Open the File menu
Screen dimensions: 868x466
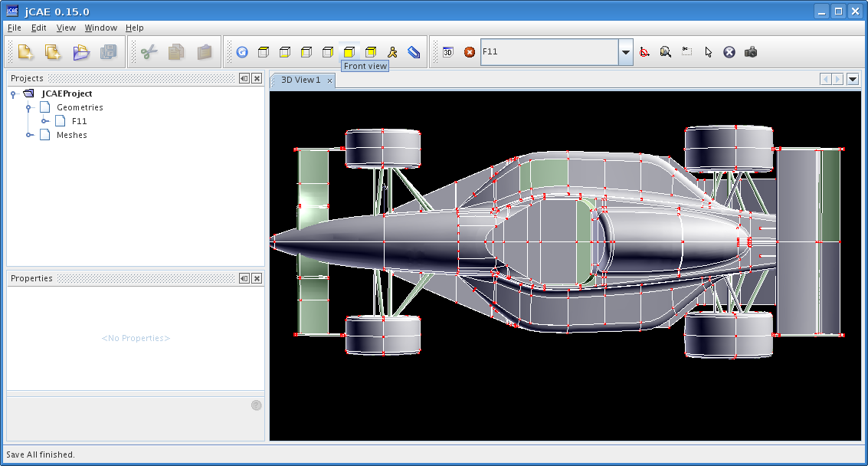pos(14,28)
